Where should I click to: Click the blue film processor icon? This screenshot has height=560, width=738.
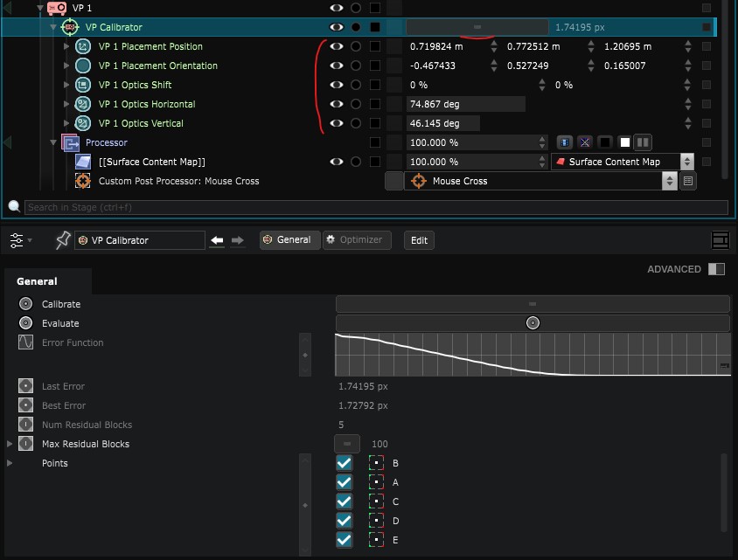click(x=565, y=142)
